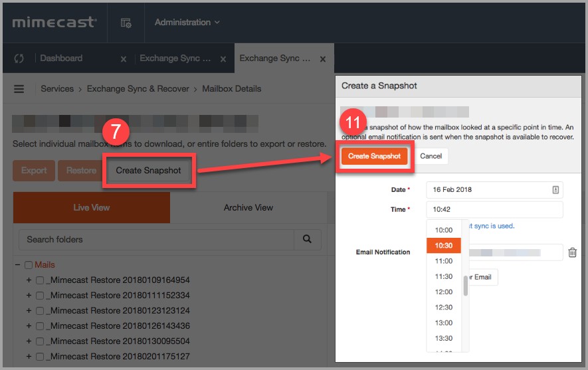588x370 pixels.
Task: Open the services icon beside Administration
Action: point(126,23)
